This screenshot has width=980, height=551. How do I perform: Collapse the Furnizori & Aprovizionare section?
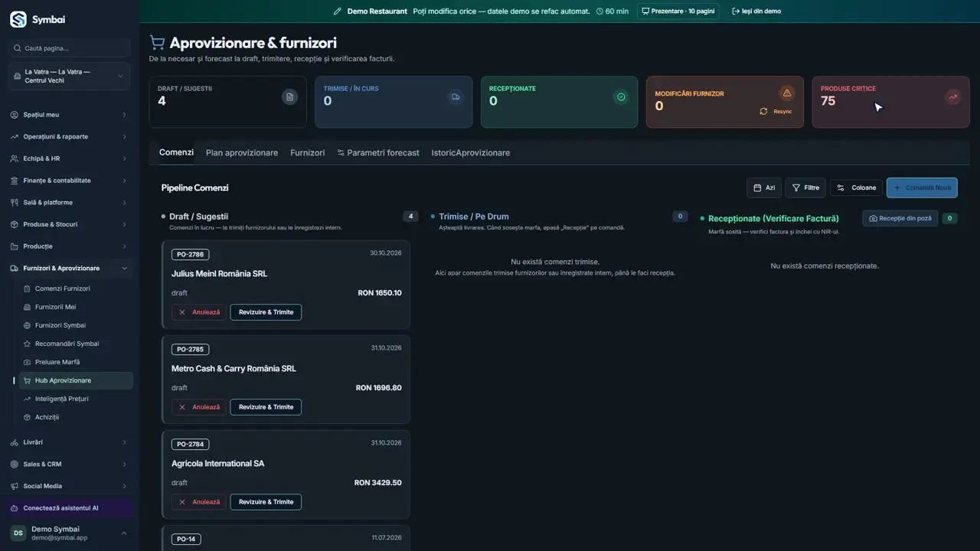[69, 269]
